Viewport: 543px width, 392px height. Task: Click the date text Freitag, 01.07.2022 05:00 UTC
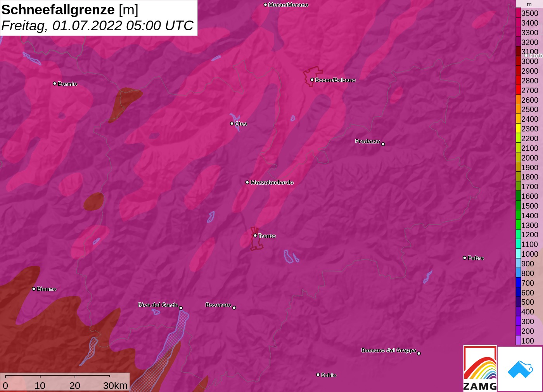[97, 26]
